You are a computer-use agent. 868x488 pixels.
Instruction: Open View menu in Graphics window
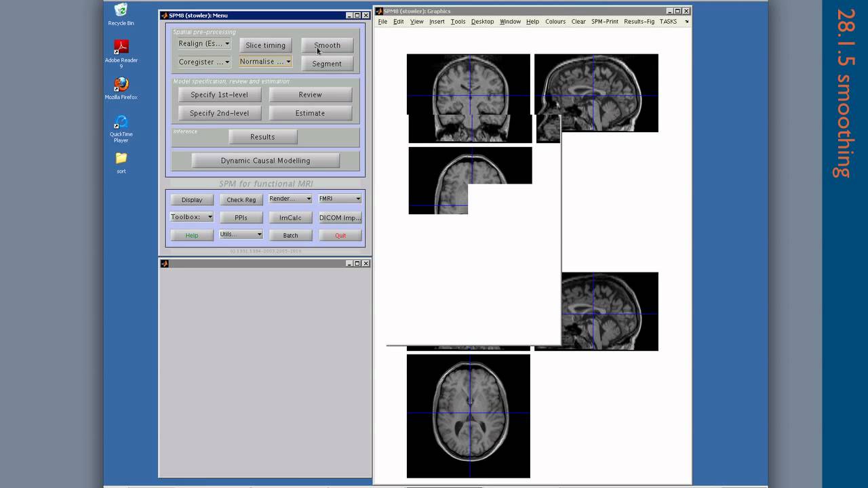pyautogui.click(x=416, y=22)
